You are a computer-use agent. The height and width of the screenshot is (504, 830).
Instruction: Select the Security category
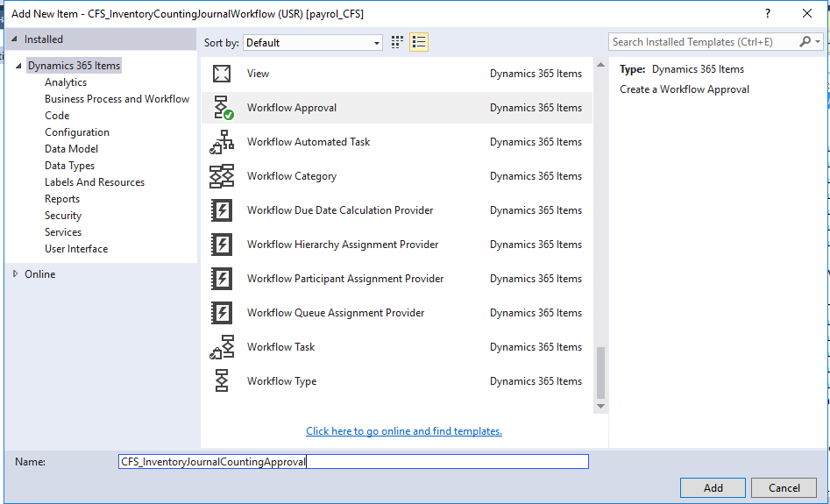click(63, 216)
